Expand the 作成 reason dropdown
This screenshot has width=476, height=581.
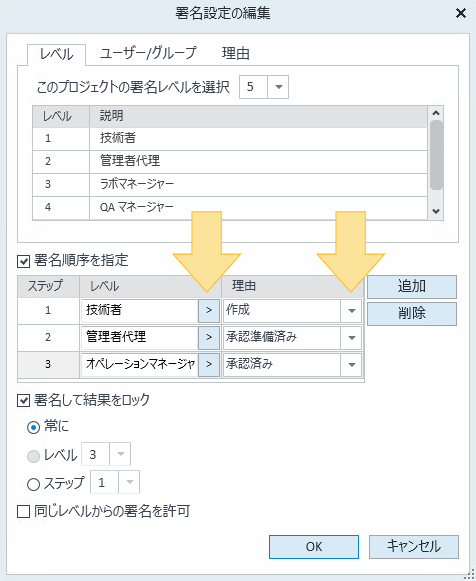(352, 311)
